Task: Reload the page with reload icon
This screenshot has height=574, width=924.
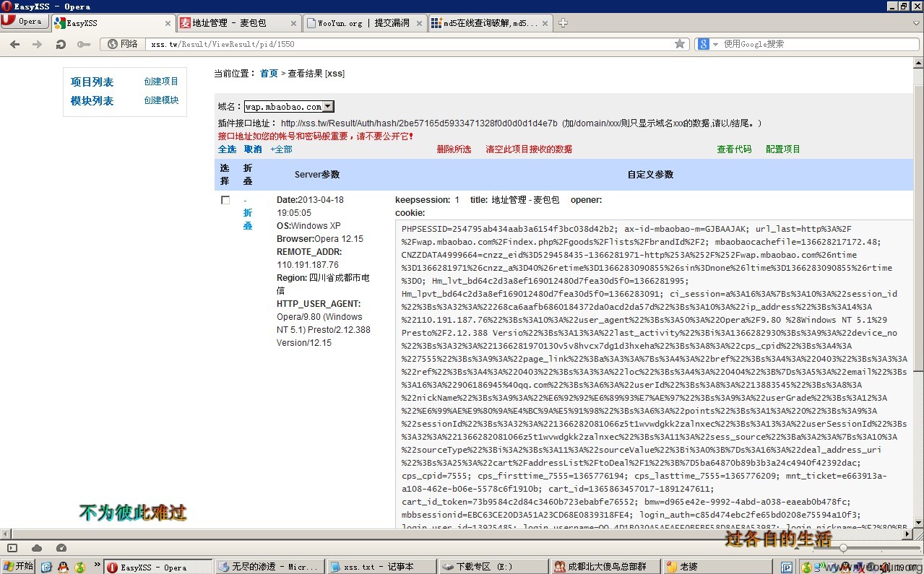Action: click(61, 44)
